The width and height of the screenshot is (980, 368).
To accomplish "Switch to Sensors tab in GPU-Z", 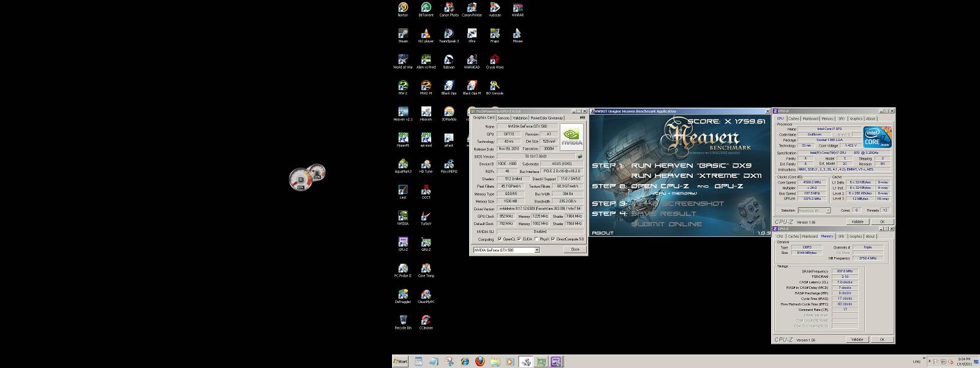I will pyautogui.click(x=503, y=118).
